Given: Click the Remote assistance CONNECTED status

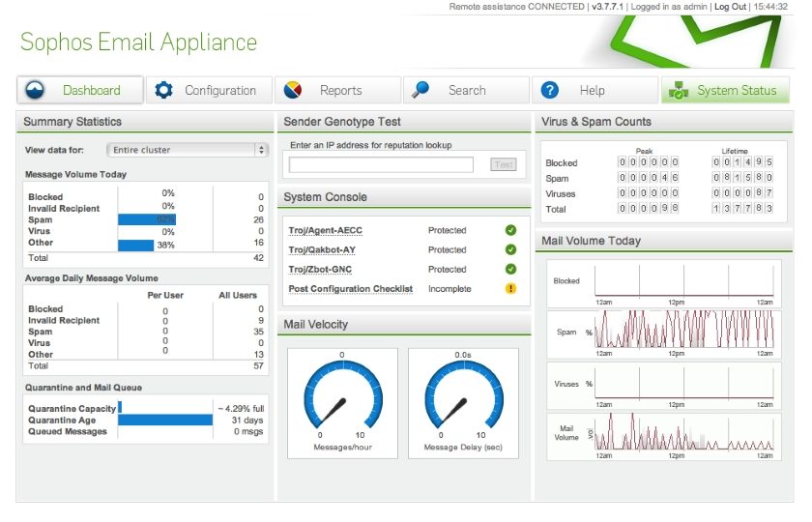Looking at the screenshot, I should pos(517,7).
